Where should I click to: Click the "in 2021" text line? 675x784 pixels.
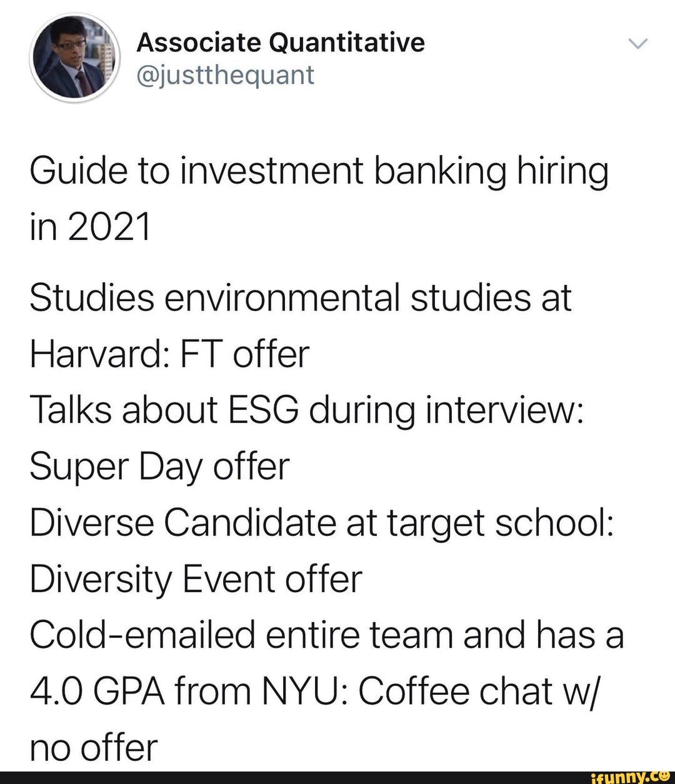click(91, 226)
